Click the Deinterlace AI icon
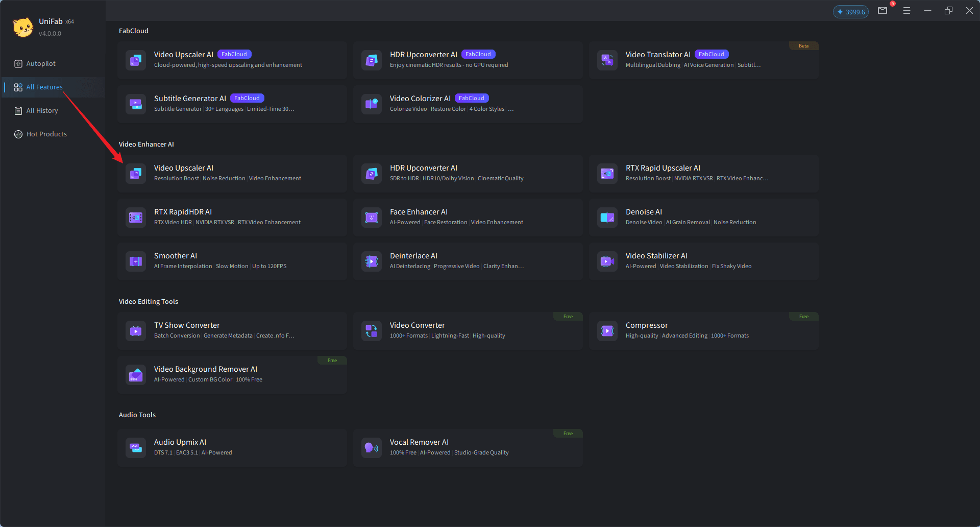980x527 pixels. click(371, 261)
